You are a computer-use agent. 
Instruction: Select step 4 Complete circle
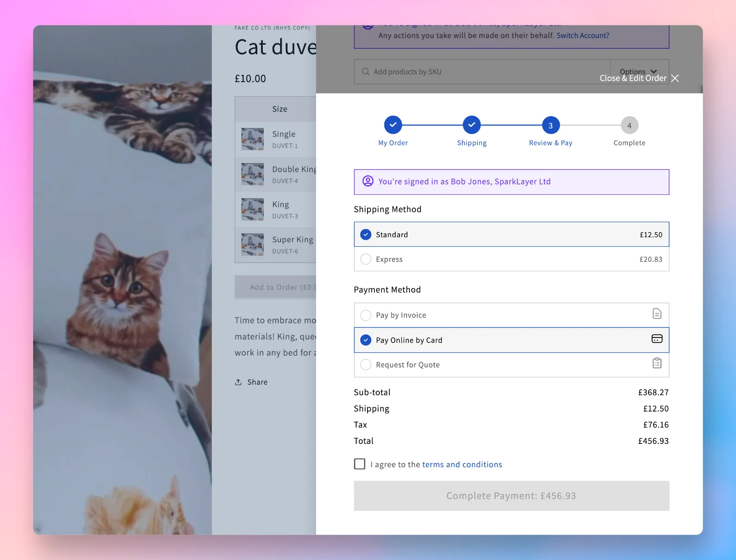pyautogui.click(x=629, y=125)
